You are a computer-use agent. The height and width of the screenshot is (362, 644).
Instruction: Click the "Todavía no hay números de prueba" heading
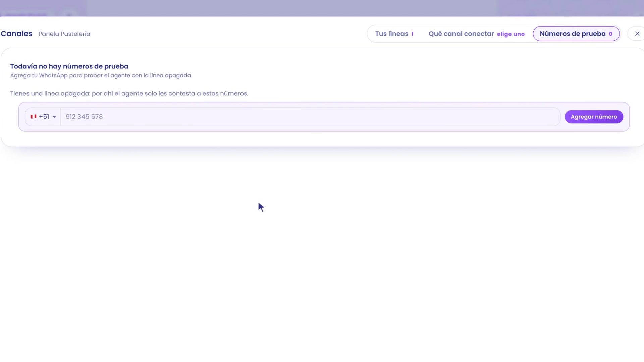pyautogui.click(x=69, y=66)
